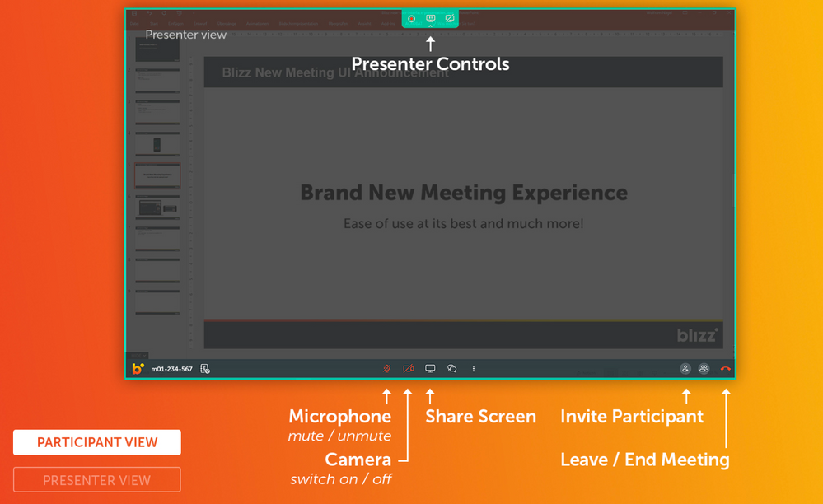
Task: Select the red-outlined slide 5 thumbnail
Action: coord(157,175)
